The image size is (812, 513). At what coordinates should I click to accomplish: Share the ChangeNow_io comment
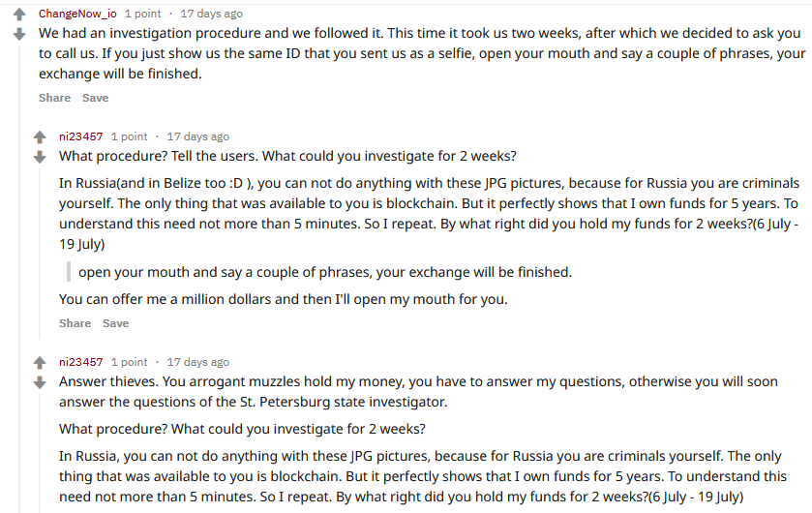click(54, 98)
